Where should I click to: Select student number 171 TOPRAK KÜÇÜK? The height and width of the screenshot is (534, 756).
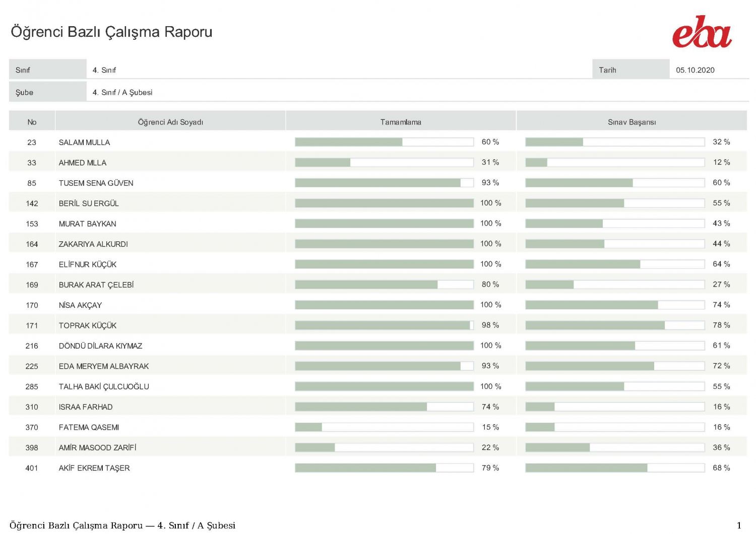point(32,325)
